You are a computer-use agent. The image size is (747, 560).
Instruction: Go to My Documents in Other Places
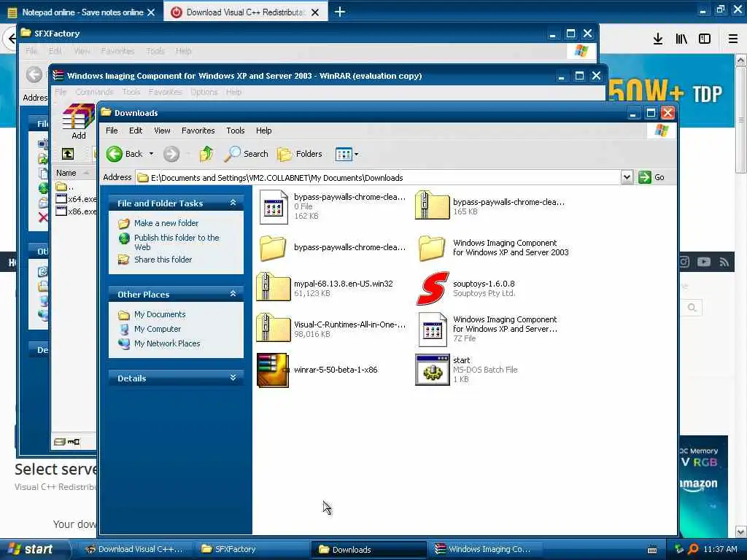(160, 314)
